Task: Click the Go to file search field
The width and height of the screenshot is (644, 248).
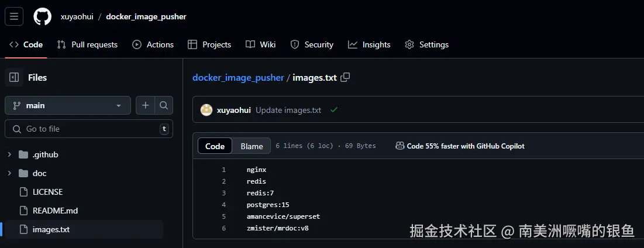Action: click(x=88, y=129)
